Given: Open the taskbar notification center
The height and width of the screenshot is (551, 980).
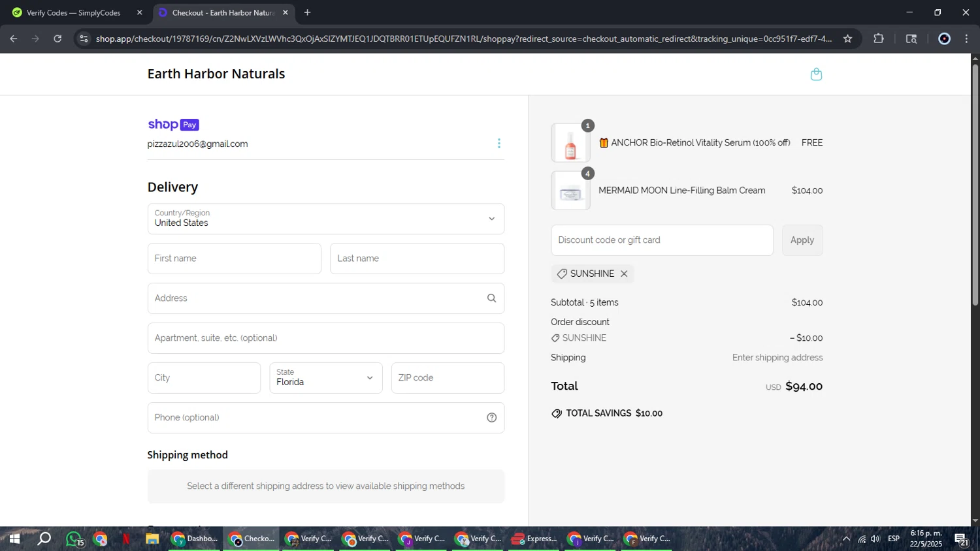Looking at the screenshot, I should pos(961,539).
